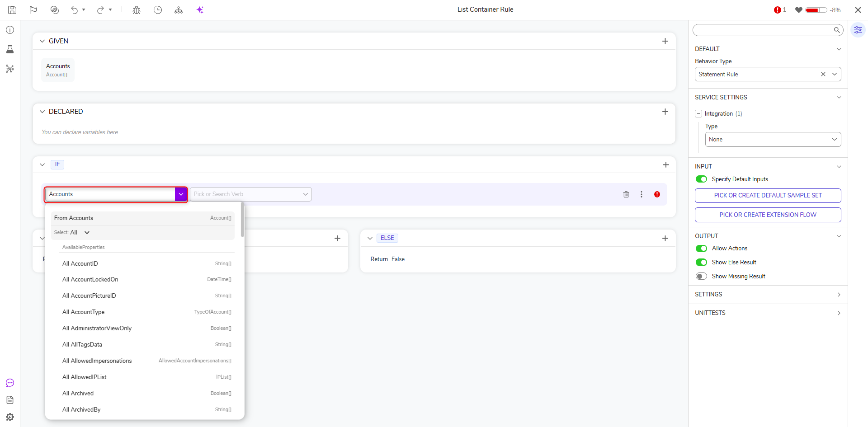868x427 pixels.
Task: Add an item to GIVEN section
Action: tap(665, 41)
